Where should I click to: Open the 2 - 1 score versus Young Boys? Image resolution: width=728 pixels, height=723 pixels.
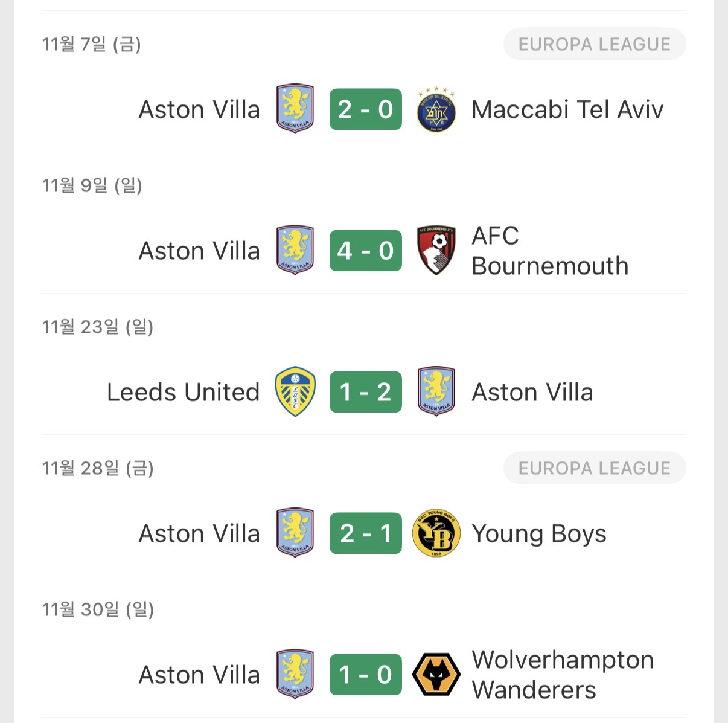(x=365, y=533)
